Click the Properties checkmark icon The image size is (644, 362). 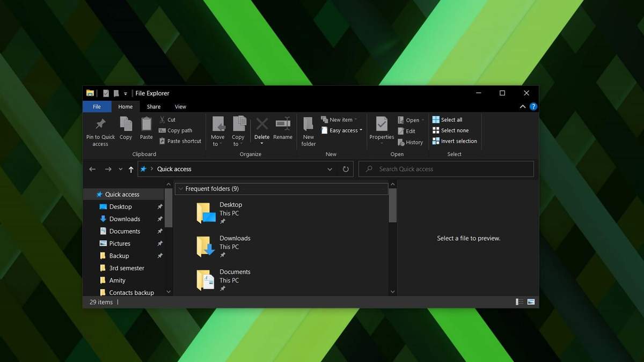click(382, 124)
